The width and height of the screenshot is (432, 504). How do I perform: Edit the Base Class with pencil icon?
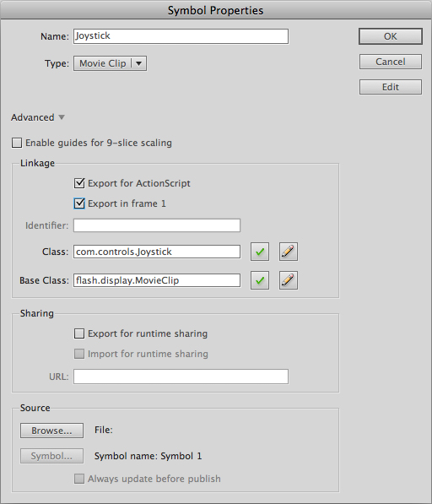coord(289,280)
